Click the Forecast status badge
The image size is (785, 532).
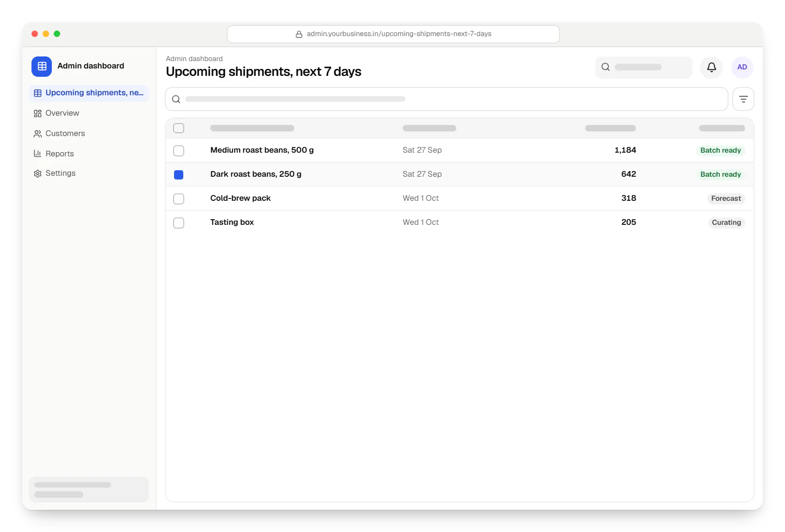click(726, 198)
